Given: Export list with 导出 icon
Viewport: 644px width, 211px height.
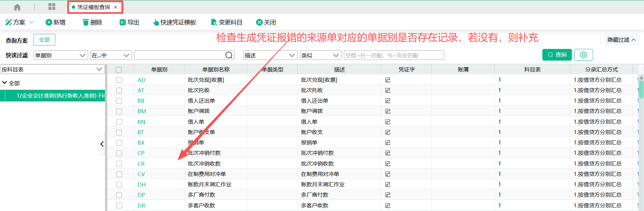Looking at the screenshot, I should click(x=123, y=22).
